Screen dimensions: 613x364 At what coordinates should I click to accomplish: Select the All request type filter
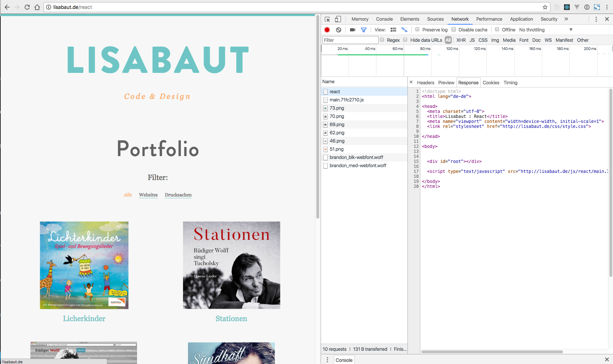(448, 40)
